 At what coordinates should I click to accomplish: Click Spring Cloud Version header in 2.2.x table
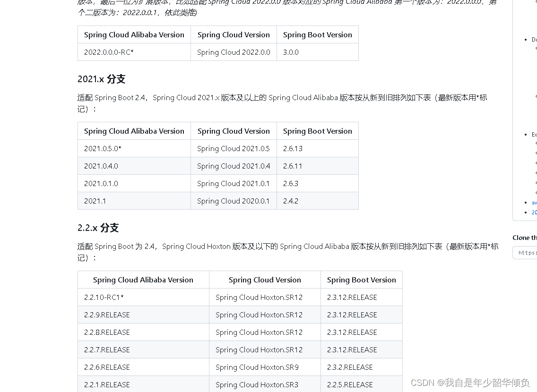point(265,280)
